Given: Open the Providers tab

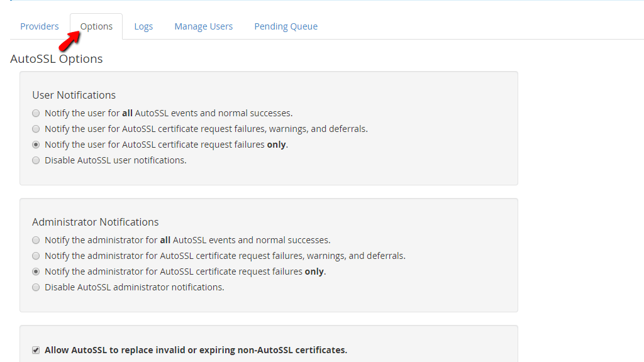Looking at the screenshot, I should point(39,26).
